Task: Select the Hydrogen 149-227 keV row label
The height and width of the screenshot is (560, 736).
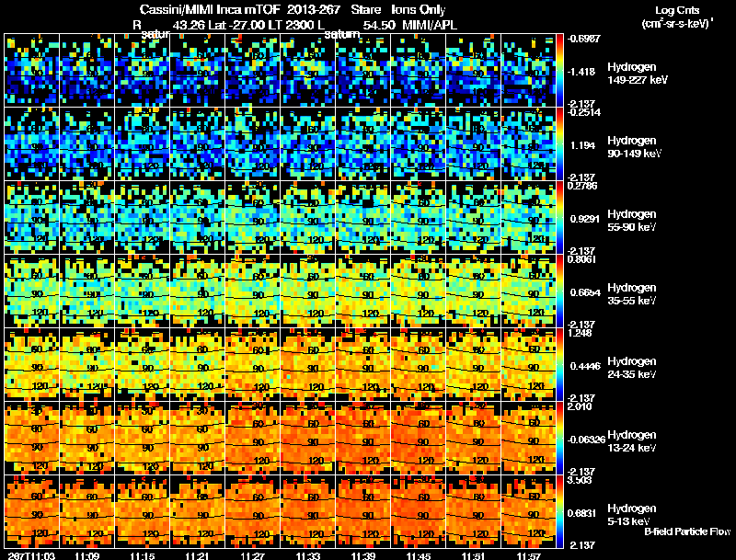Action: click(x=637, y=74)
